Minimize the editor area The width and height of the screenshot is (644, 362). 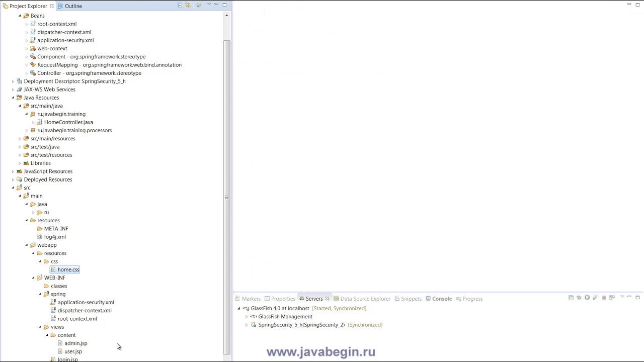(629, 5)
